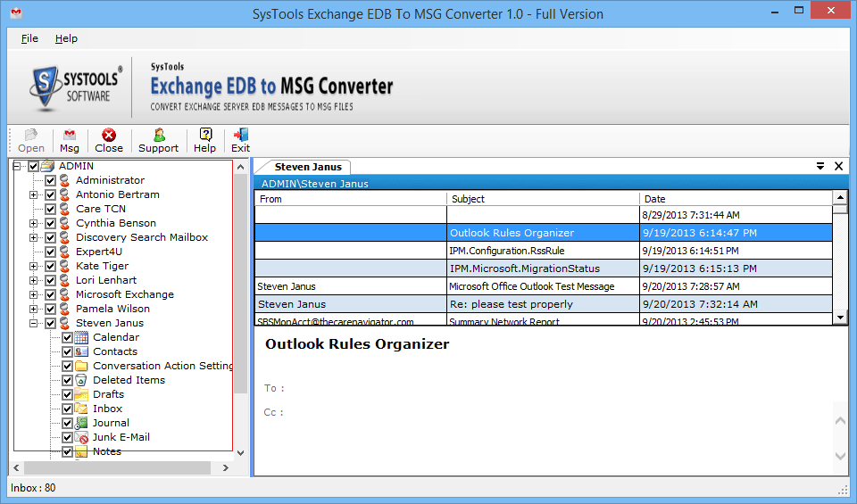
Task: Click the Contacts folder icon
Action: (81, 351)
